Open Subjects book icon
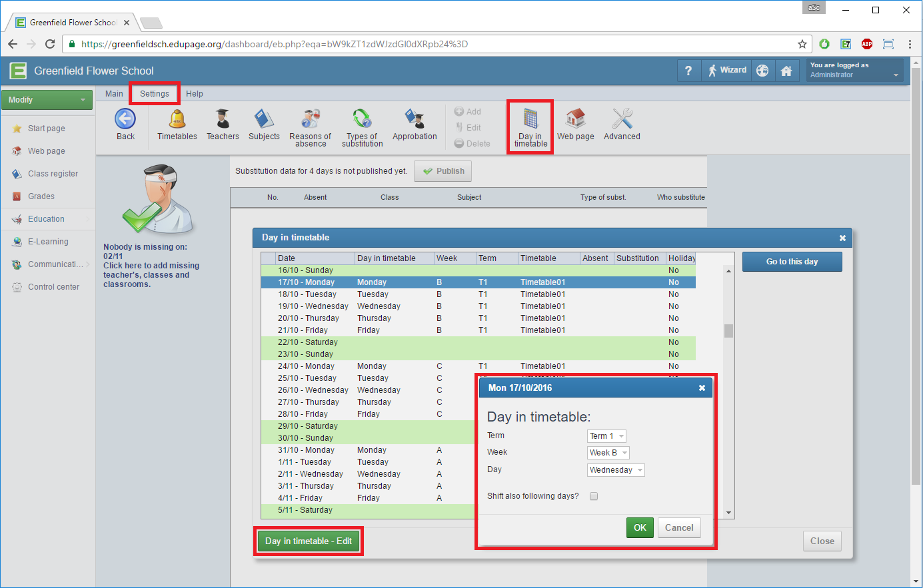The height and width of the screenshot is (588, 923). coord(264,120)
